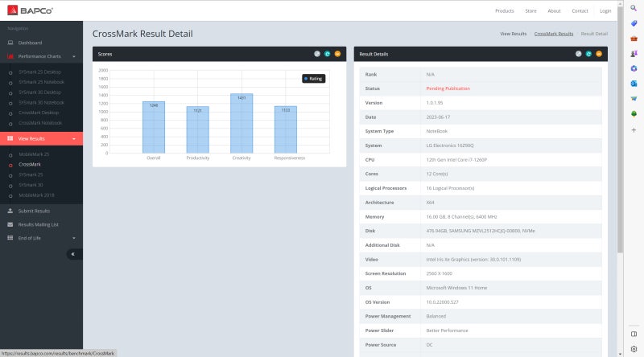Click the Creativity score bar
644x357 pixels.
coord(242,123)
